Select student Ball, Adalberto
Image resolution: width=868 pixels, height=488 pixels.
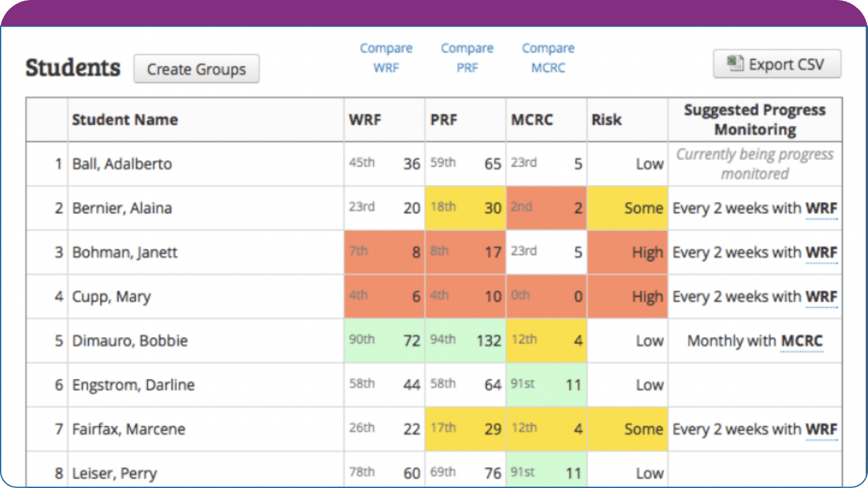coord(122,164)
